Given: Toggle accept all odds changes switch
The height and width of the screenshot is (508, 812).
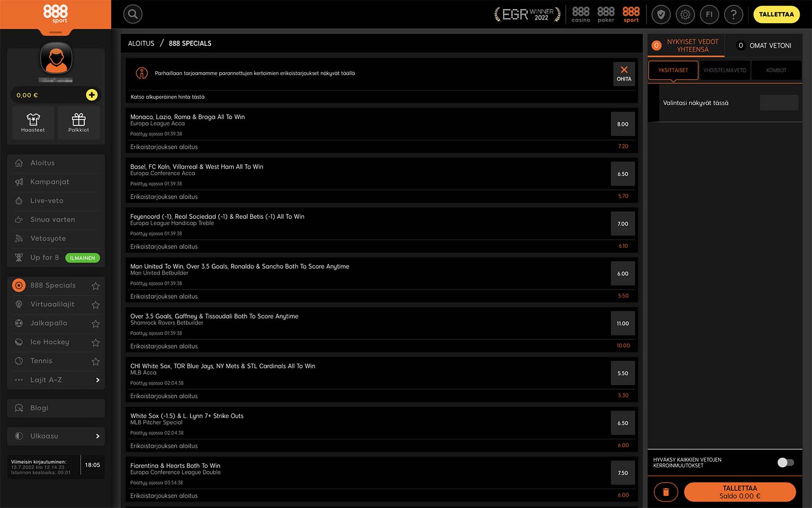Looking at the screenshot, I should click(x=786, y=462).
